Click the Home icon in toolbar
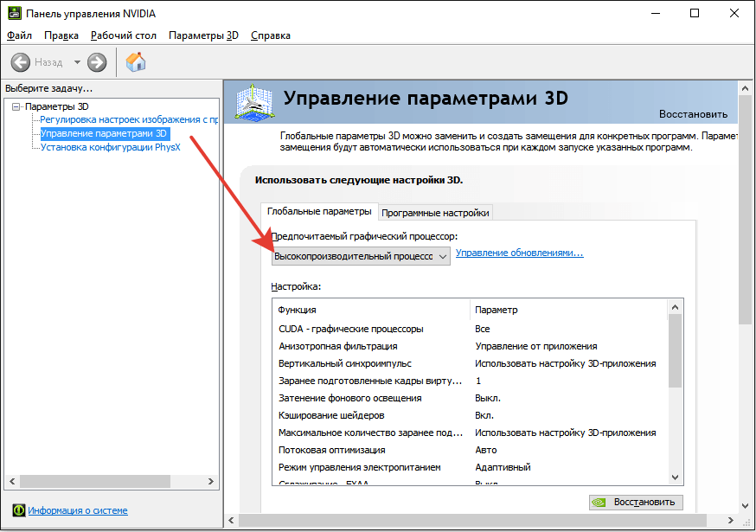 point(136,62)
